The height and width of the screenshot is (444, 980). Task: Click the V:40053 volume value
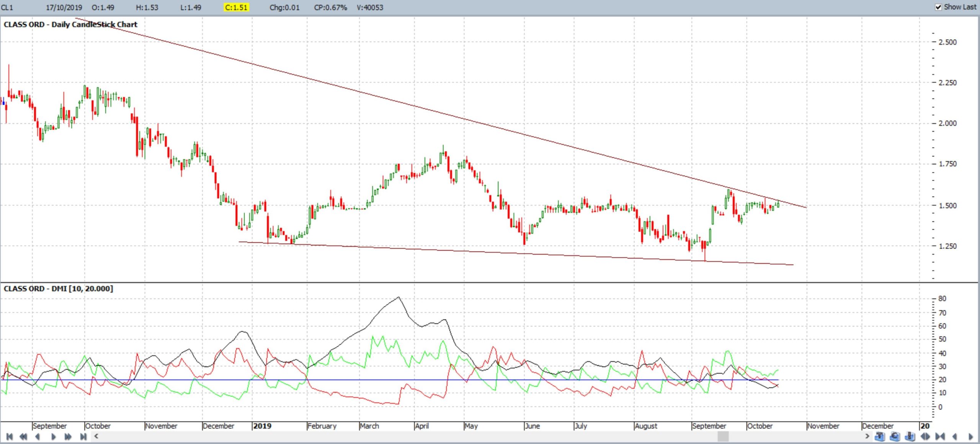[370, 7]
